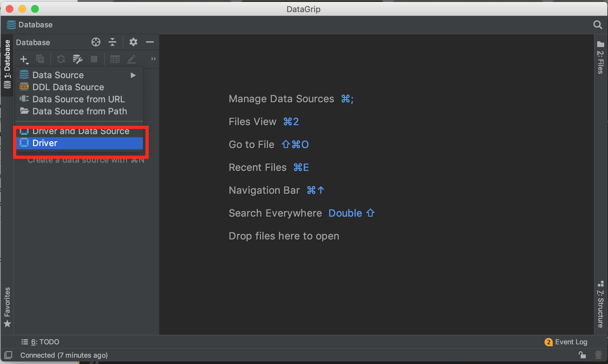Click the scroll from editor target icon
The image size is (608, 364).
click(x=96, y=42)
